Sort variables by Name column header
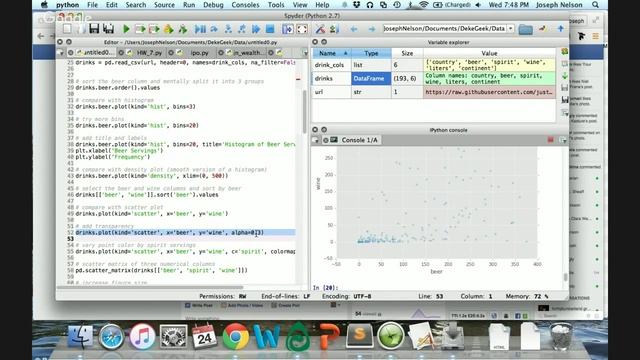The height and width of the screenshot is (360, 640). click(331, 53)
